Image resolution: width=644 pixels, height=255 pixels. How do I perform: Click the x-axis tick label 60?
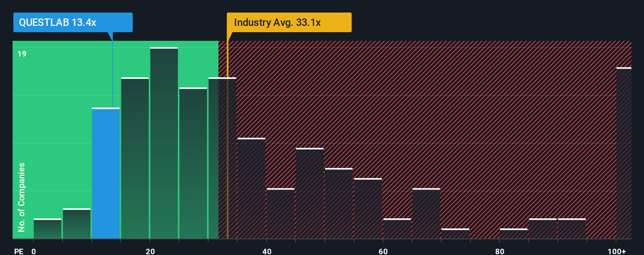click(x=383, y=251)
